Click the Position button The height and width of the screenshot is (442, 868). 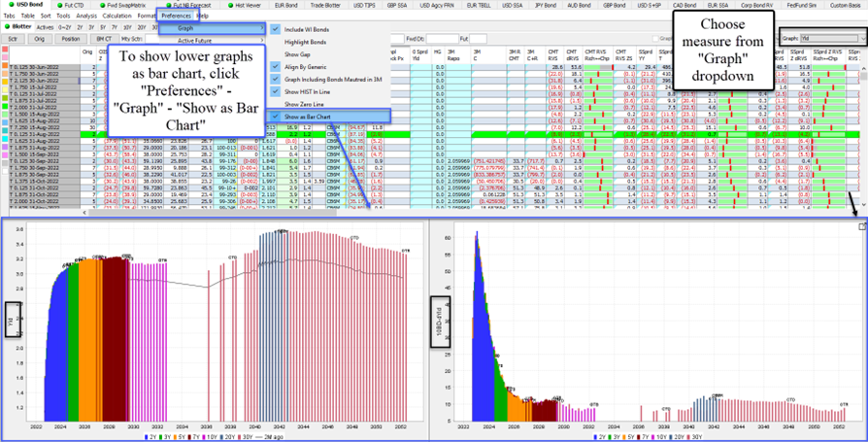point(71,39)
